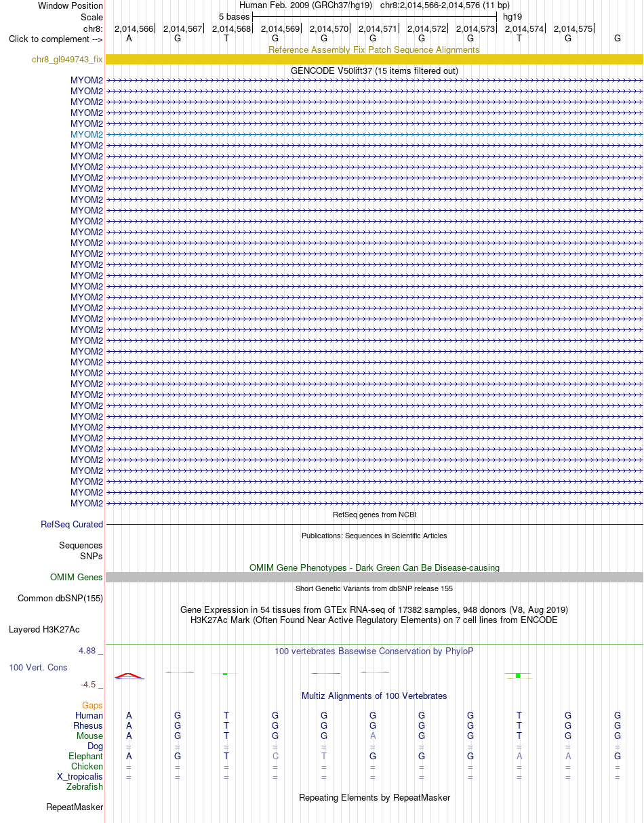Viewport: 644px width, 823px height.
Task: Click the gray OMIM Genes bar
Action: click(x=374, y=578)
